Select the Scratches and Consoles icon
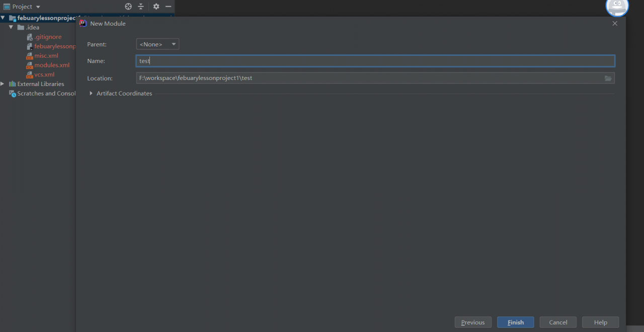This screenshot has width=644, height=332. (12, 93)
